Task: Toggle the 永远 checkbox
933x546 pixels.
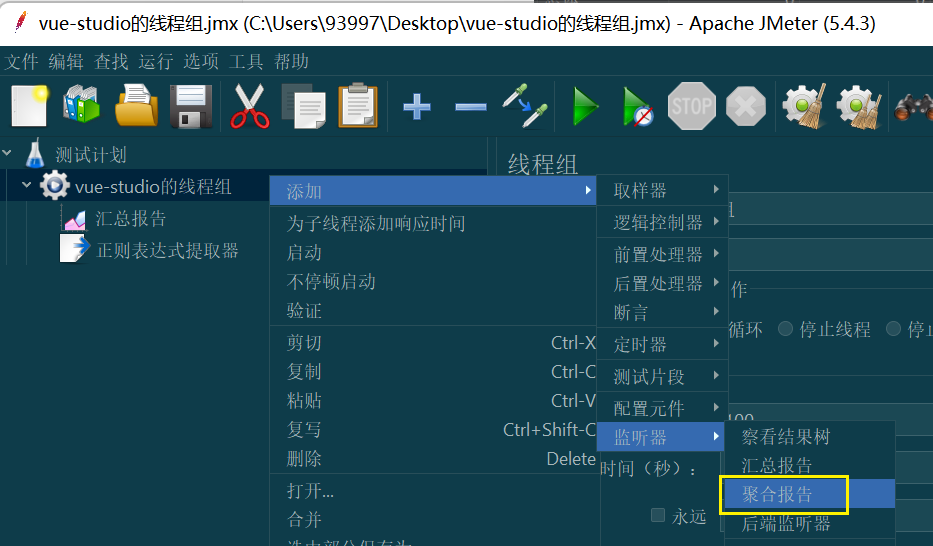Action: tap(658, 515)
